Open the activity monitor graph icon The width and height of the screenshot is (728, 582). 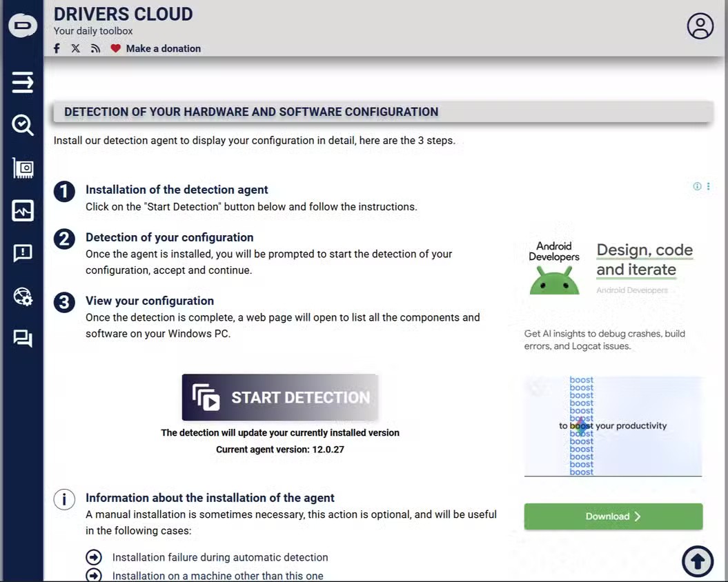[x=22, y=211]
